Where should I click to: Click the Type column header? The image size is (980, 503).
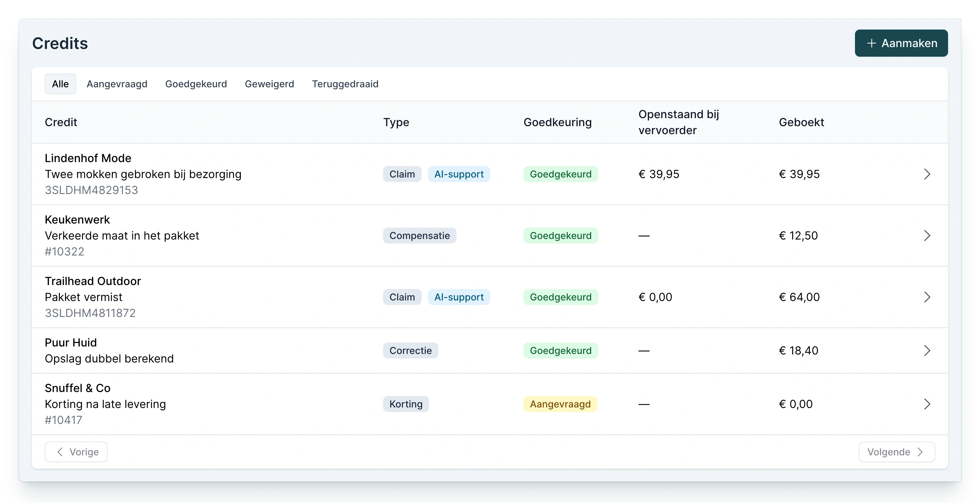pos(396,122)
